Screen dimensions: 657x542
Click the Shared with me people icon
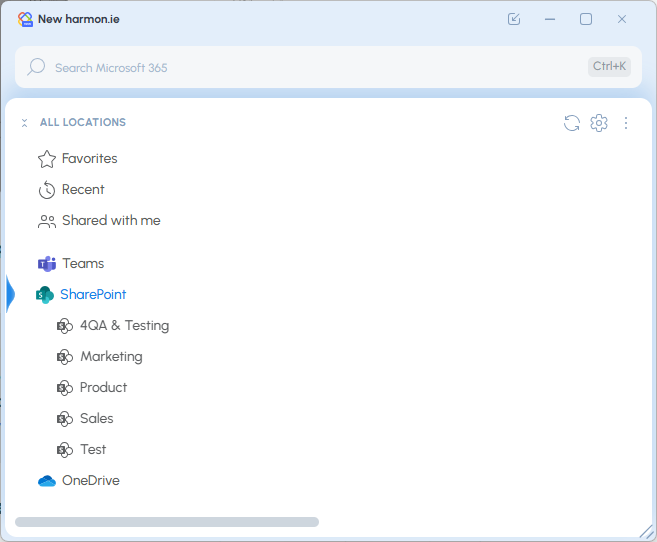tap(47, 221)
